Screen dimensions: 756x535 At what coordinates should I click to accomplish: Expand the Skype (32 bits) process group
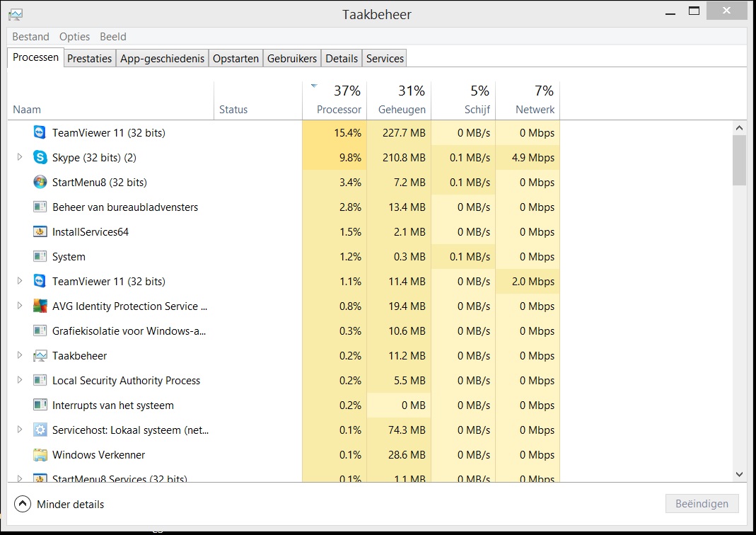click(x=19, y=157)
